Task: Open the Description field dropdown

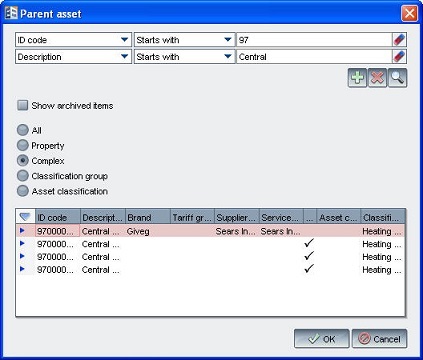Action: (125, 56)
